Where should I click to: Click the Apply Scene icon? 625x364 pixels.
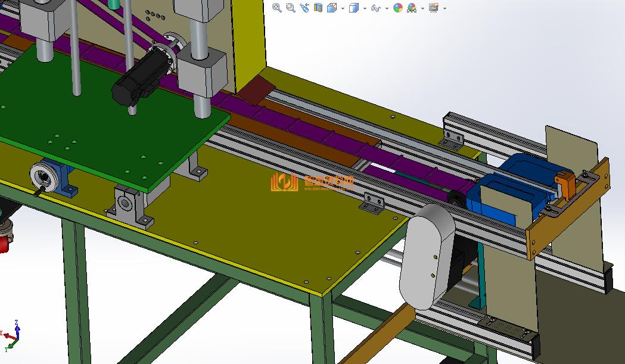(411, 8)
